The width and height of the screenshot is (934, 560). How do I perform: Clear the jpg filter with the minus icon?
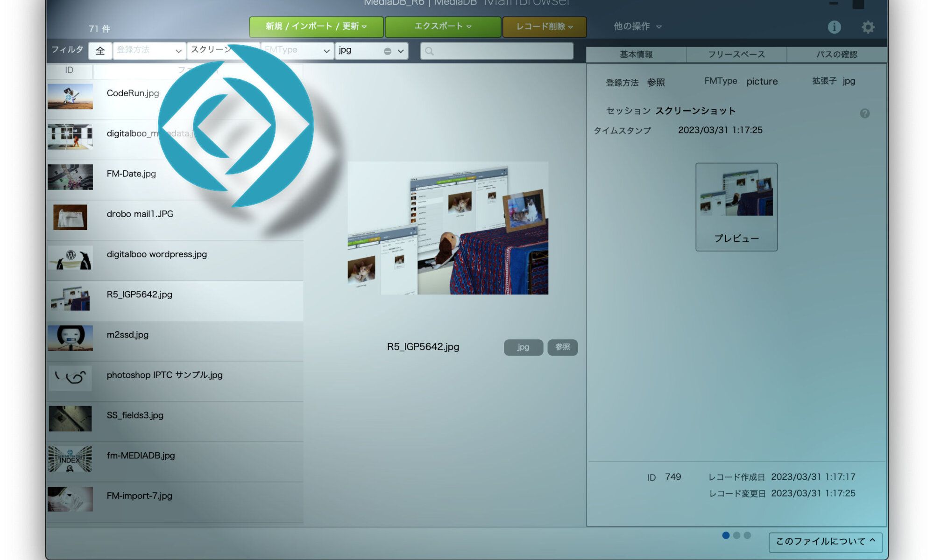[388, 51]
